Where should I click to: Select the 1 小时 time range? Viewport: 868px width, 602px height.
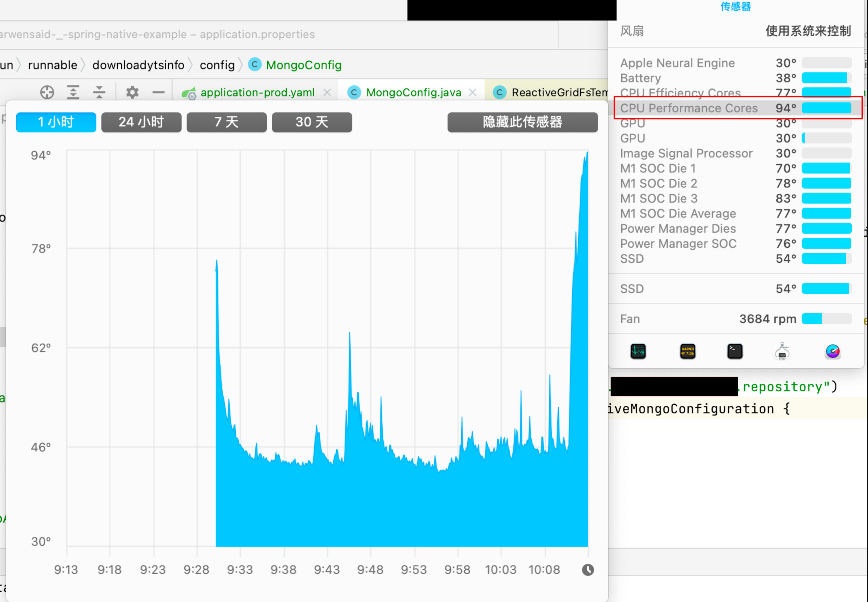[56, 122]
